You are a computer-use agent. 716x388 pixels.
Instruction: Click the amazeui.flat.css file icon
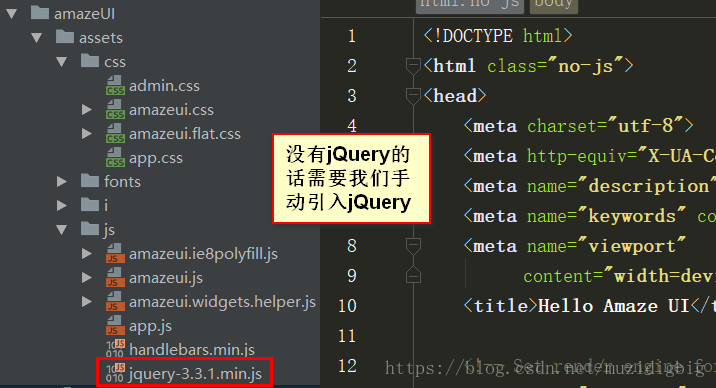pos(115,134)
